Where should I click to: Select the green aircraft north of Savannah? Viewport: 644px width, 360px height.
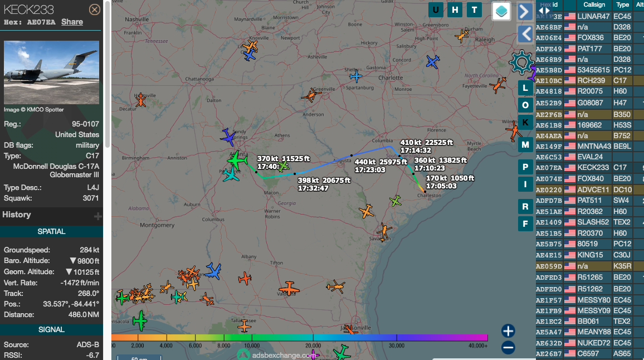pos(395,201)
